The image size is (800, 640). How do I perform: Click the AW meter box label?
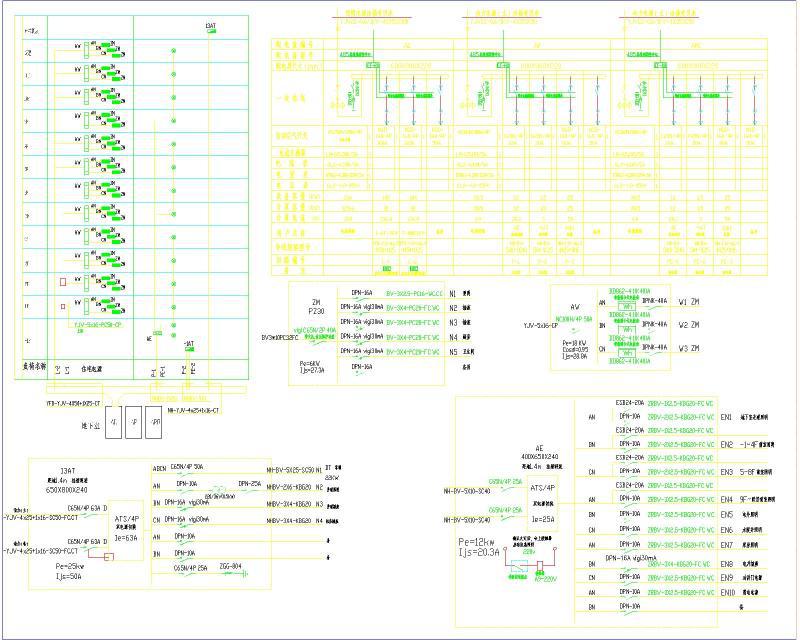tap(574, 307)
